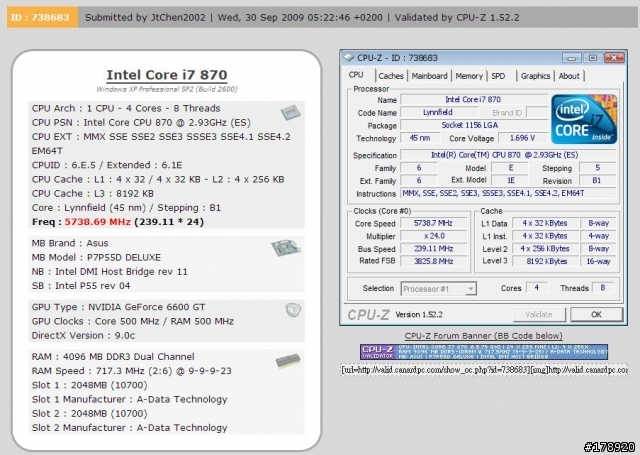Click the MB Model : P7P55D DELUXE line

pyautogui.click(x=96, y=257)
